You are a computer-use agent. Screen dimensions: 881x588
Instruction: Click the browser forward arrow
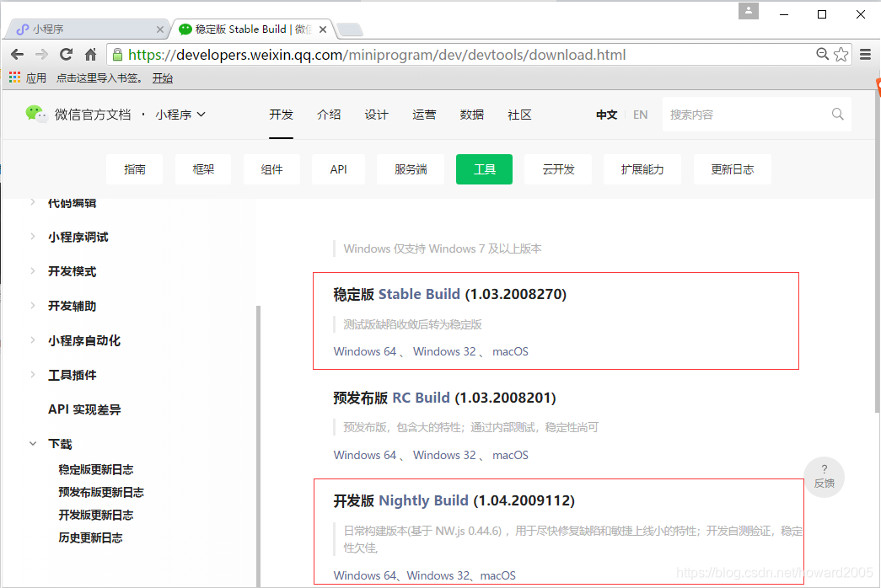point(41,55)
